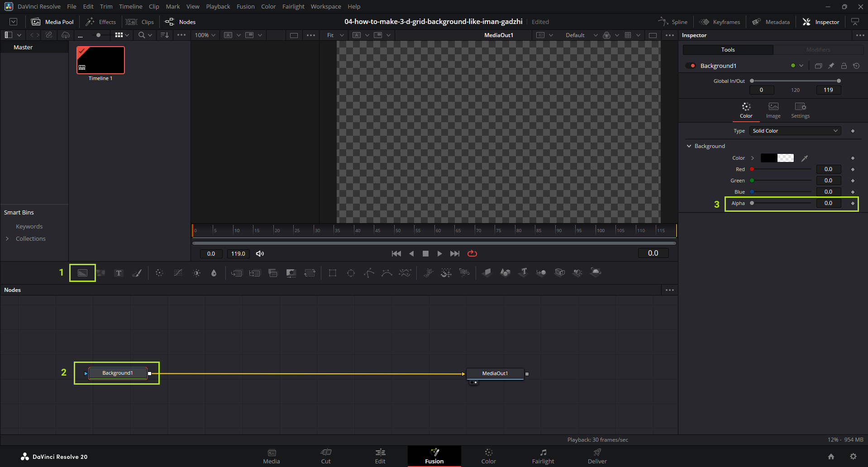The image size is (868, 467).
Task: Add a Blur node via droplet icon
Action: pyautogui.click(x=214, y=273)
